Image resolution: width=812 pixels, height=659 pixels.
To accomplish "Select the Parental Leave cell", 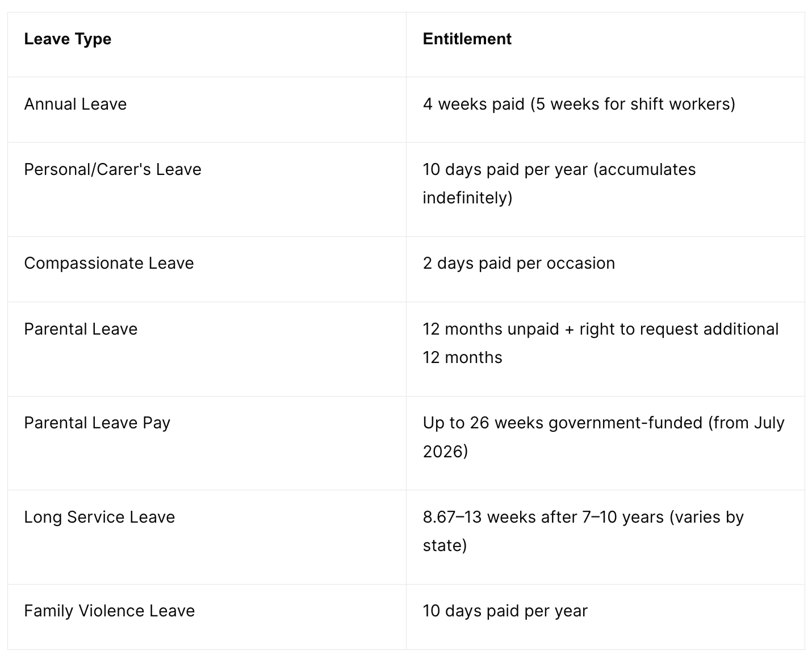I will 207,349.
